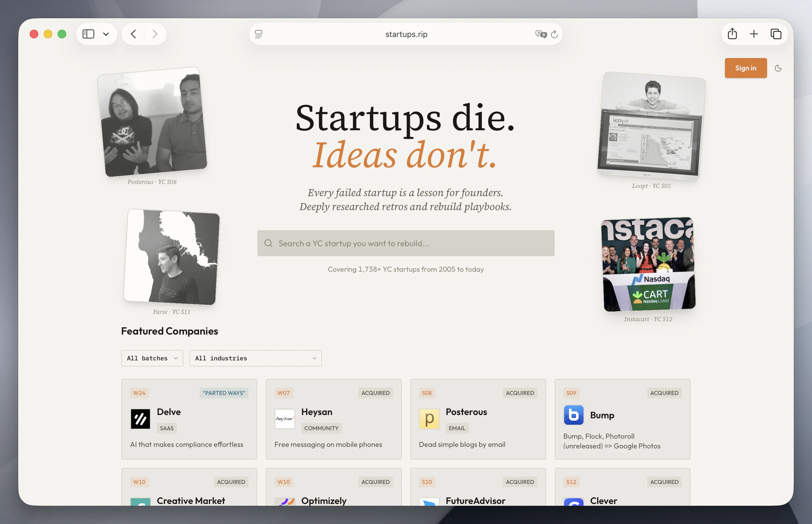The height and width of the screenshot is (524, 812).
Task: Expand the chevron next to the sidebar button
Action: [x=105, y=34]
